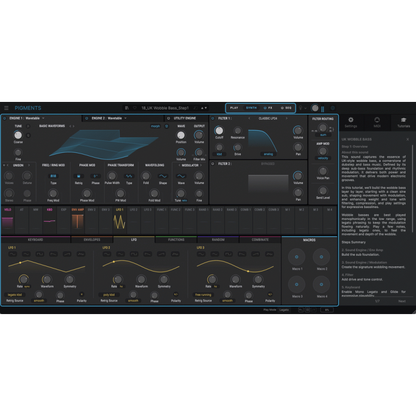416x416 pixels.
Task: Click the morph button
Action: click(x=155, y=126)
